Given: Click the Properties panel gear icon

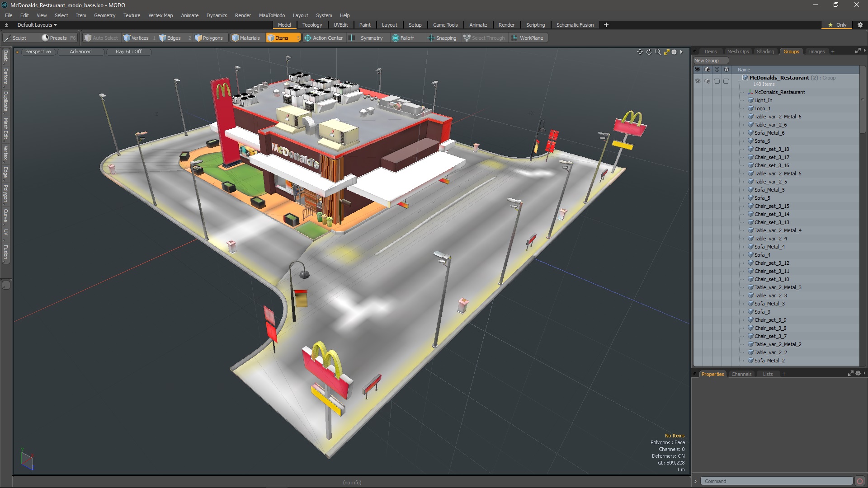Looking at the screenshot, I should [858, 374].
